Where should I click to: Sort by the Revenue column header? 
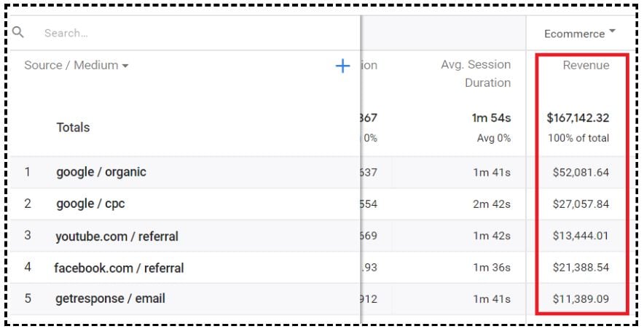tap(586, 65)
